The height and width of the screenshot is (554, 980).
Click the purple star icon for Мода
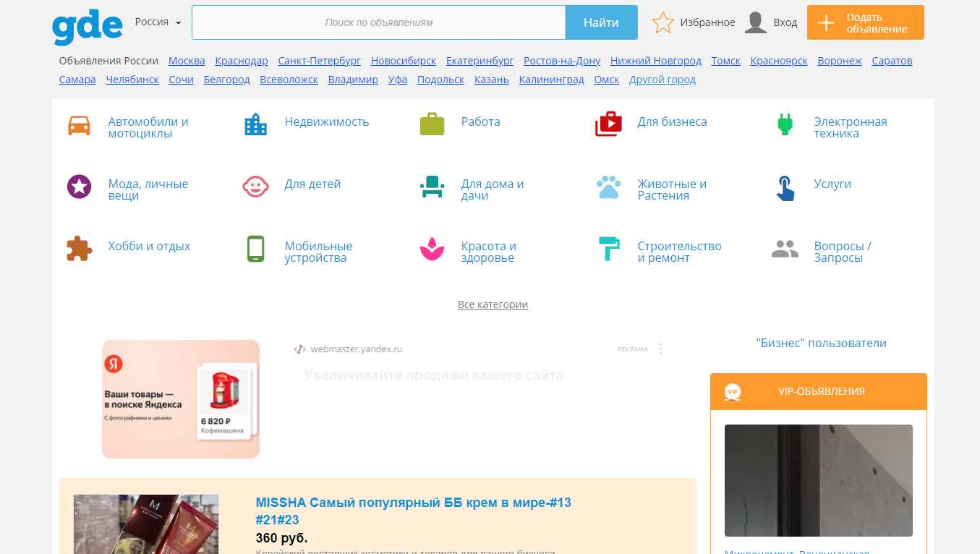pyautogui.click(x=79, y=187)
